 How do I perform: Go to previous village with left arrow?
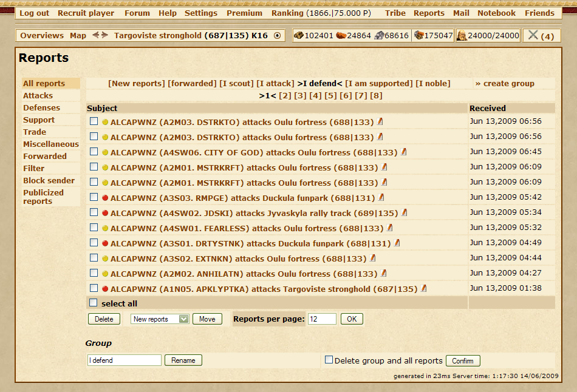[95, 35]
